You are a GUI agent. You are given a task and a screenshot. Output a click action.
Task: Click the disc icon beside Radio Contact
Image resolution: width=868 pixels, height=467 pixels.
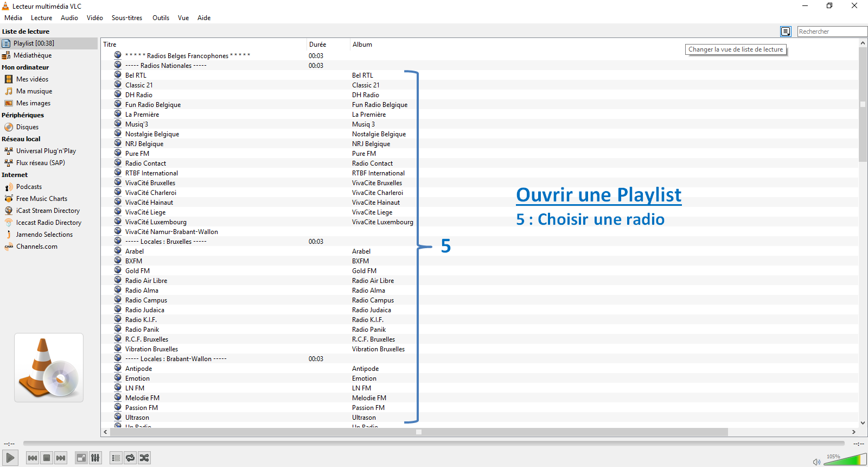coord(118,163)
